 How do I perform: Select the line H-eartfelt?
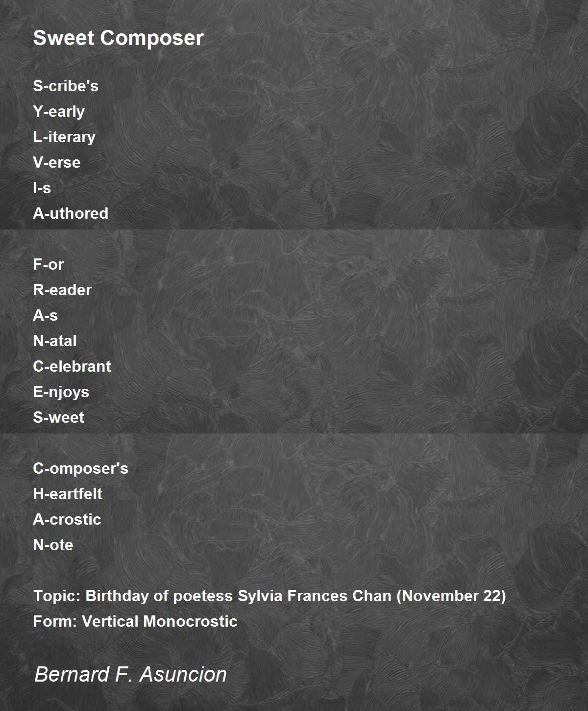[68, 494]
